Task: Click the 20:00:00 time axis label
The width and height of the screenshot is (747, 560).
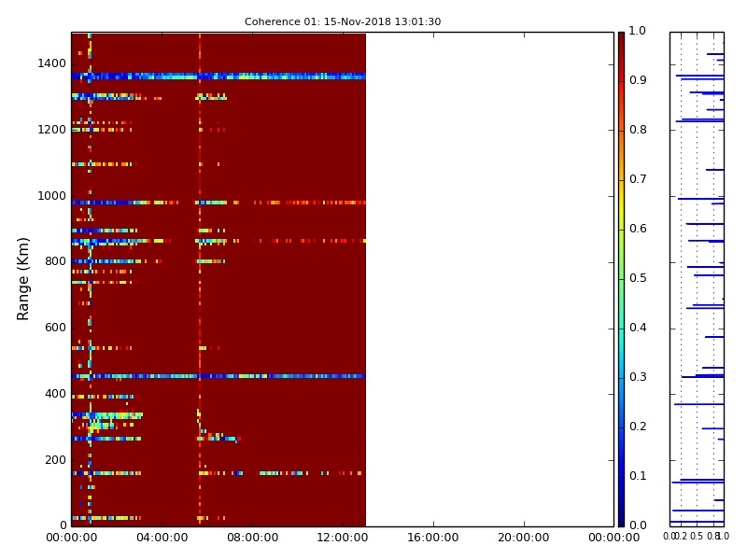Action: (x=524, y=538)
